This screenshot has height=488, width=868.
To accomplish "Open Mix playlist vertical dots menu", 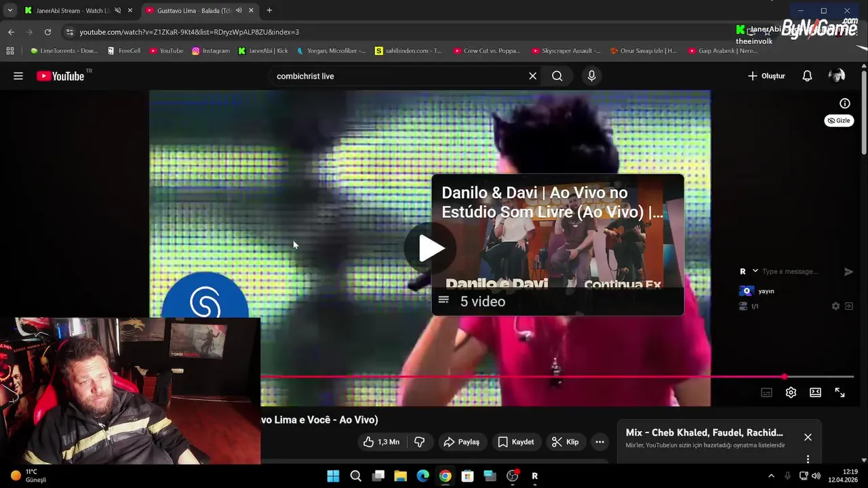I will point(808,459).
